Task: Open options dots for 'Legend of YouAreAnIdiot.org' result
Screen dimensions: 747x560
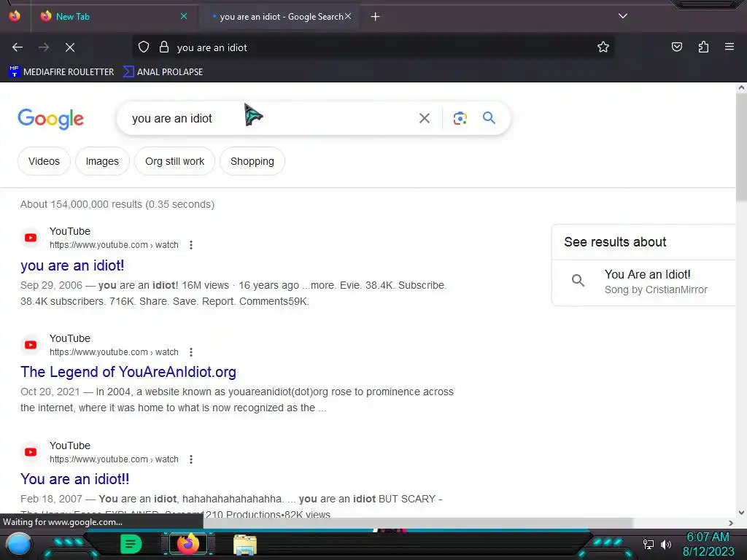Action: pos(191,352)
